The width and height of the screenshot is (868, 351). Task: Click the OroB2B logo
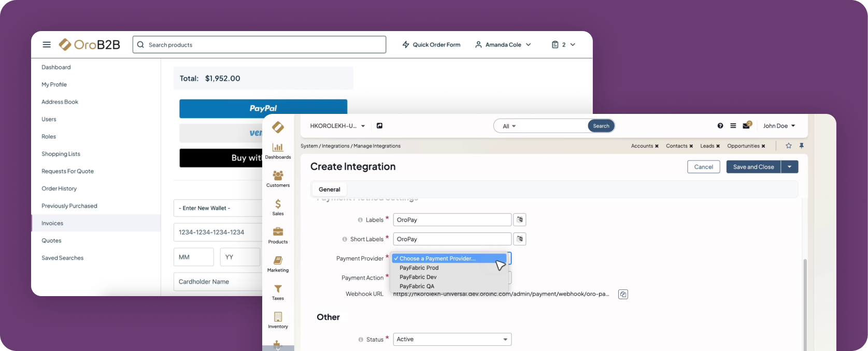coord(89,45)
